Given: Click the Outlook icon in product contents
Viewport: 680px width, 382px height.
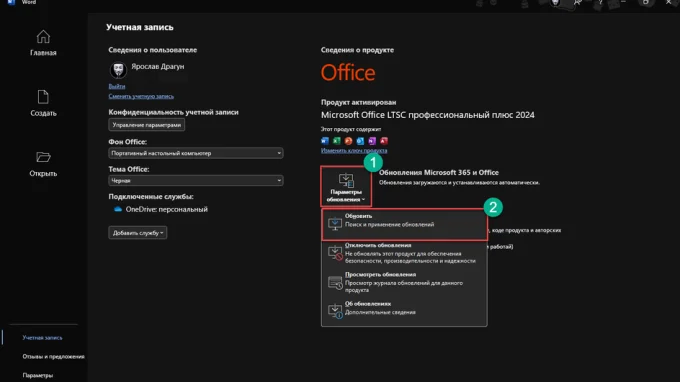Looking at the screenshot, I should click(360, 140).
